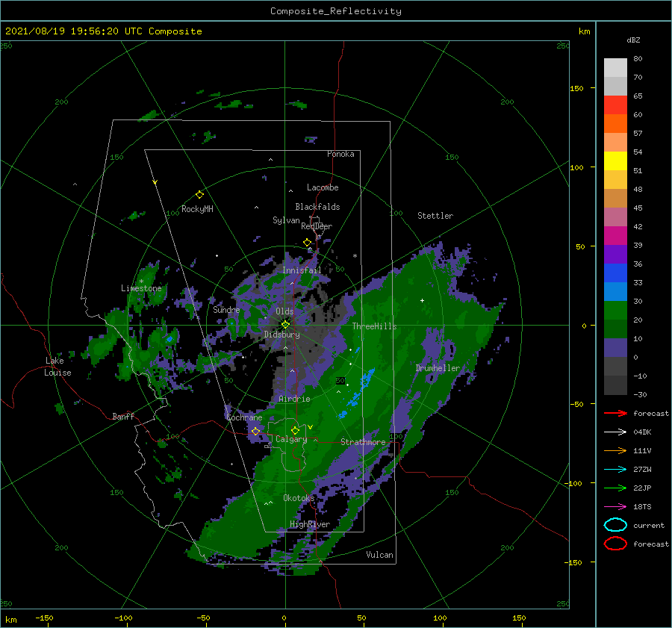Click the white plus marker northwest of Drumheller
The image size is (672, 628).
(x=422, y=300)
